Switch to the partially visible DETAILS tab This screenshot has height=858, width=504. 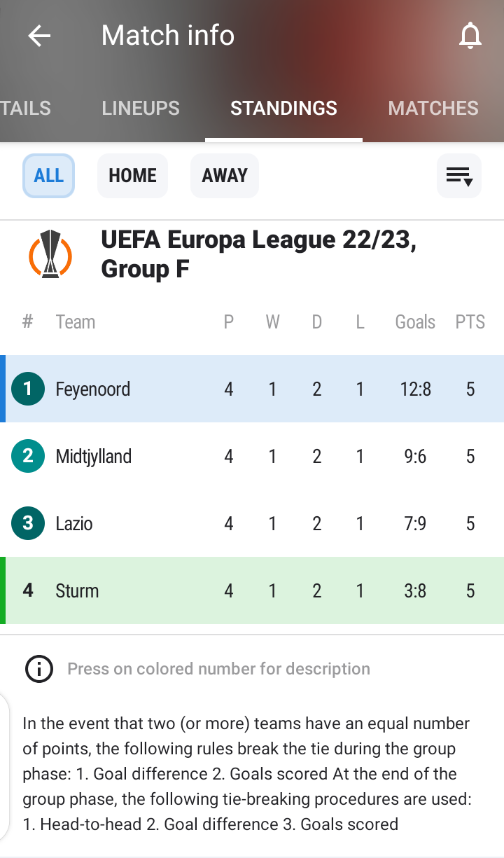(x=26, y=108)
